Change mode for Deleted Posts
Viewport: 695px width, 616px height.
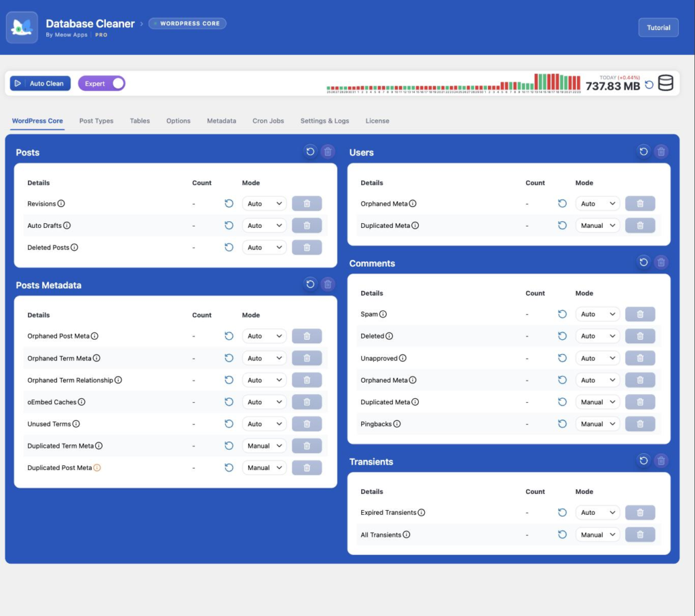point(264,248)
